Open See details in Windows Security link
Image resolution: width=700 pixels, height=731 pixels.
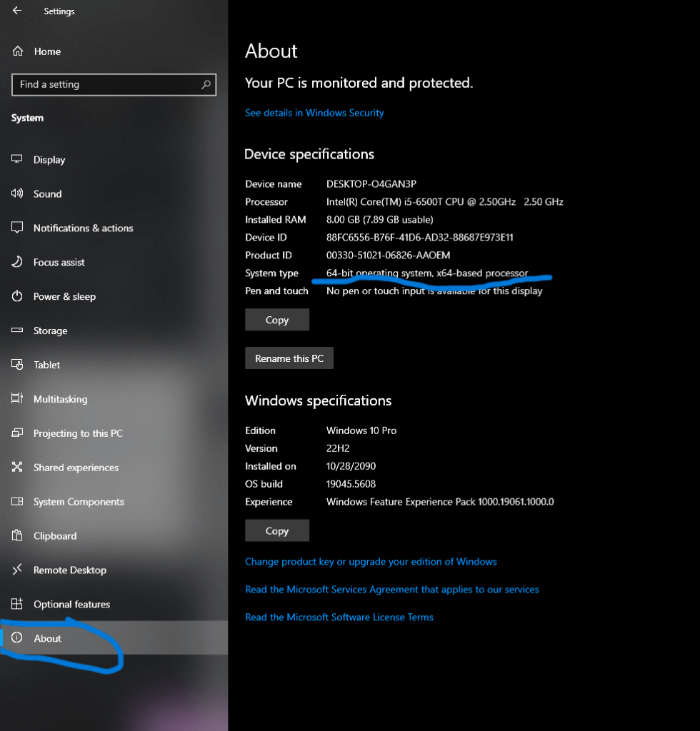pyautogui.click(x=314, y=113)
